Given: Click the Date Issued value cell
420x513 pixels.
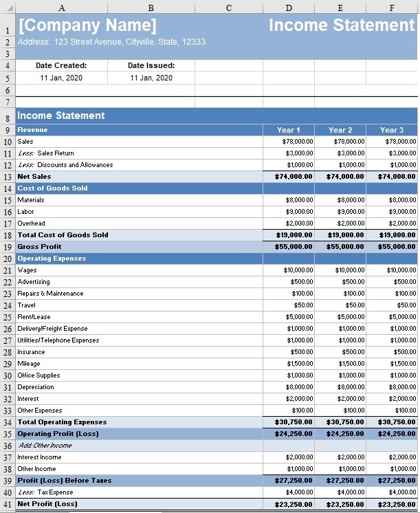Looking at the screenshot, I should click(x=151, y=78).
